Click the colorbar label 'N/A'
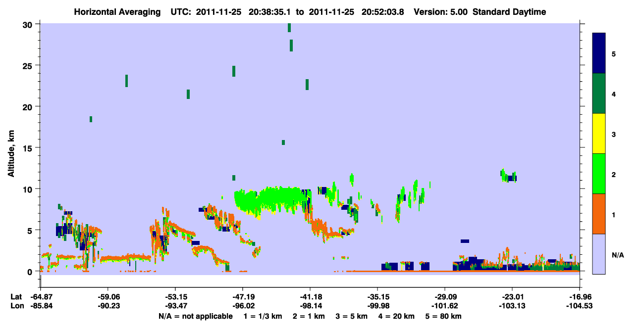 click(x=617, y=255)
